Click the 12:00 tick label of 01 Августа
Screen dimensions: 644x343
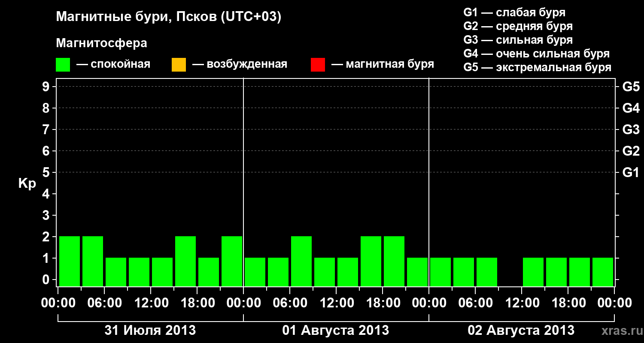[x=336, y=303]
